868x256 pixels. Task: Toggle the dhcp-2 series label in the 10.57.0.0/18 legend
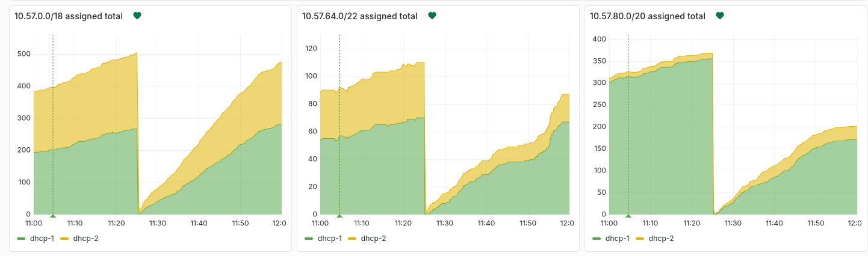pos(85,239)
